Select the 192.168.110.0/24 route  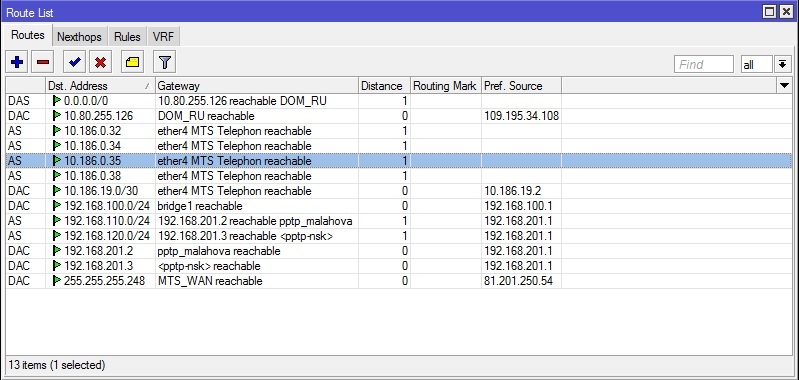tap(398, 221)
